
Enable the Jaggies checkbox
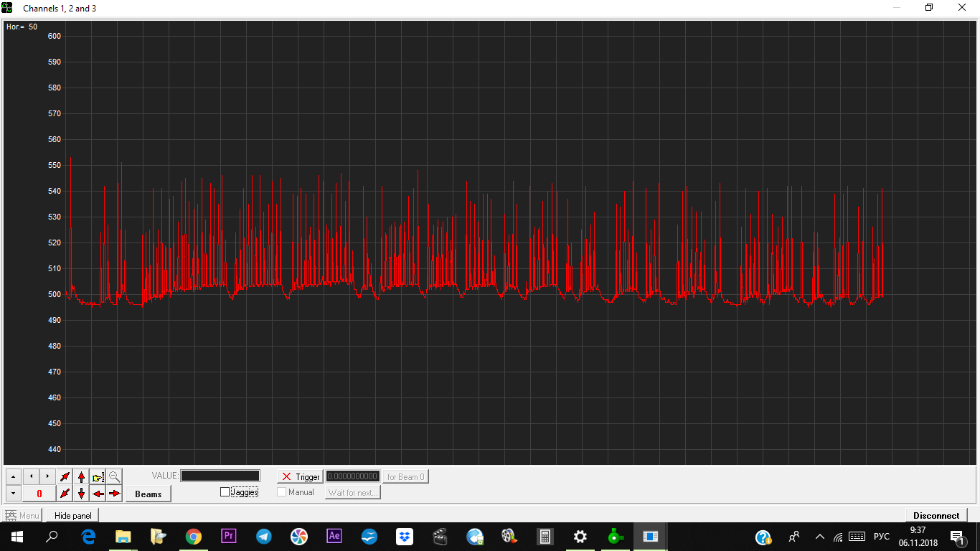(x=225, y=492)
